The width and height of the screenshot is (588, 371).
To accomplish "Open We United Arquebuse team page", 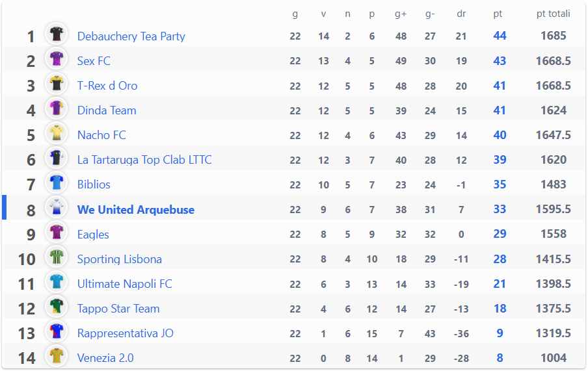I will pos(136,209).
